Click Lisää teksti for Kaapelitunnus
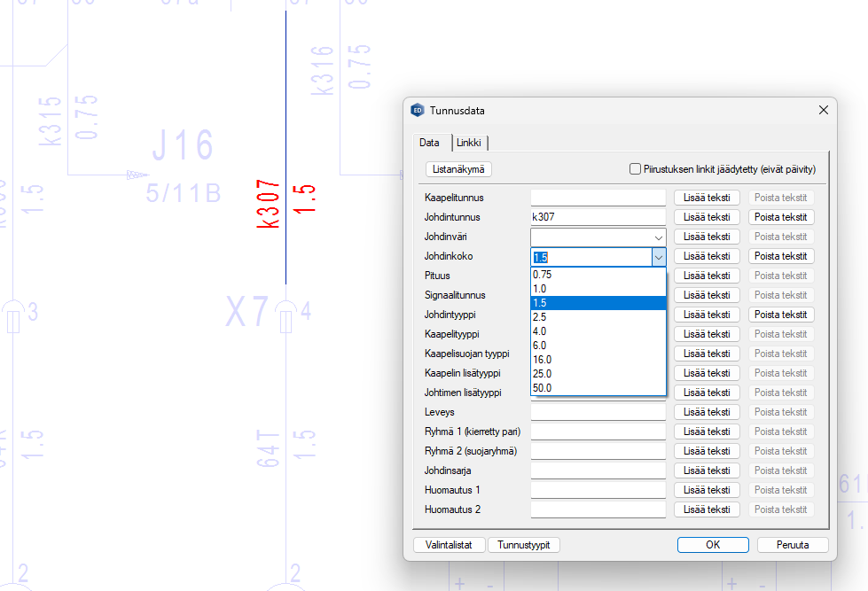Image resolution: width=868 pixels, height=591 pixels. [707, 198]
